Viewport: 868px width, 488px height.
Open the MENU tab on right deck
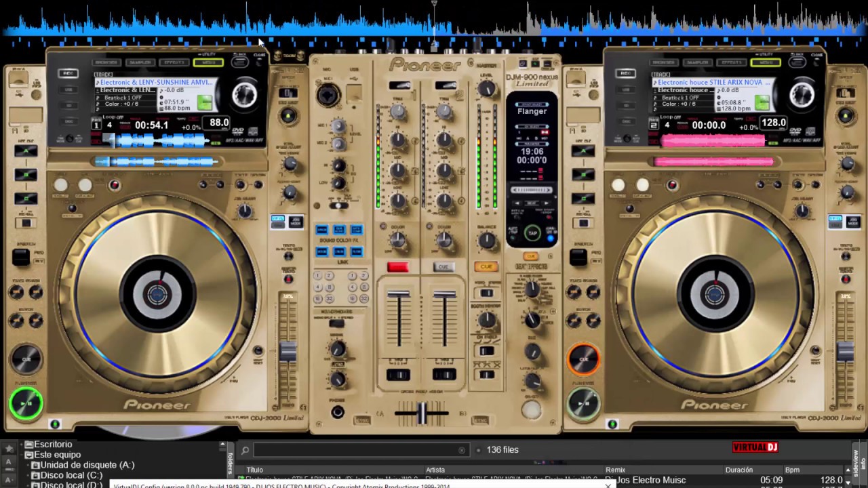click(x=766, y=62)
